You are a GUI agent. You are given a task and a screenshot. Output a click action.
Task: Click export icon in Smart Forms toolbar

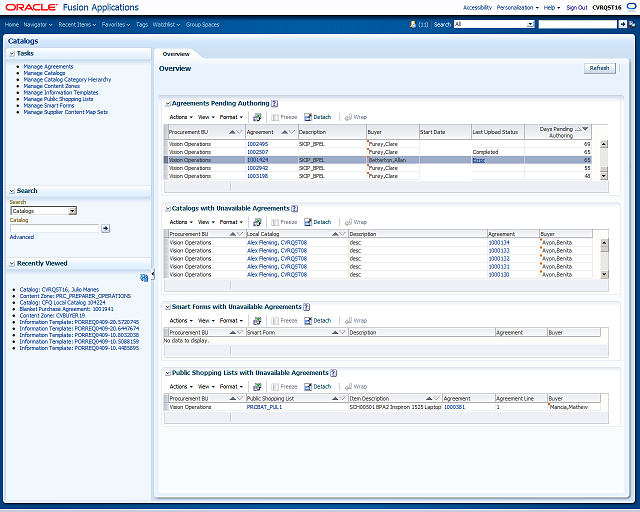(x=257, y=321)
